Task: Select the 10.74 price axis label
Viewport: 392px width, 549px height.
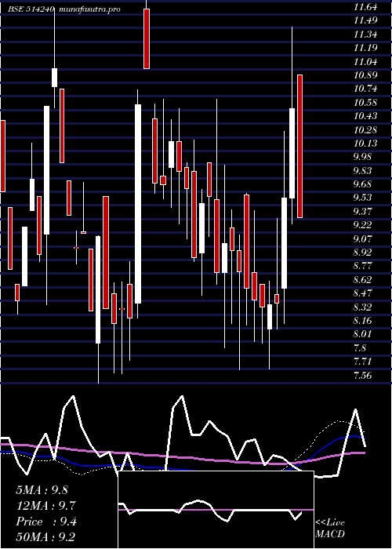Action: (365, 89)
